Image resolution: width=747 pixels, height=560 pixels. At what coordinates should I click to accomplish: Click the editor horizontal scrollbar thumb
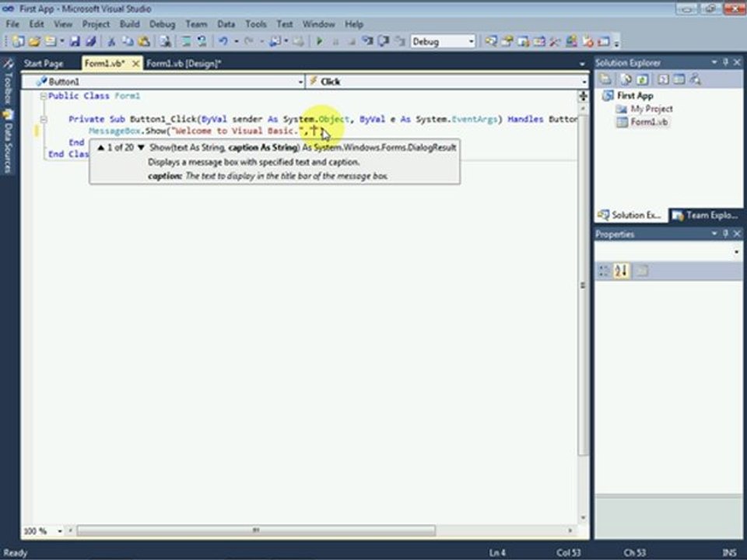coord(256,530)
